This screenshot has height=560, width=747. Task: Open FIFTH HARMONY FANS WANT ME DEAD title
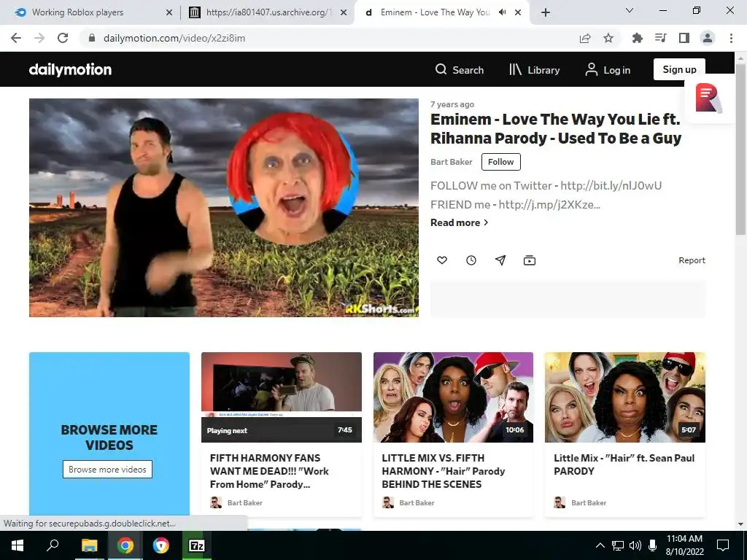[270, 471]
